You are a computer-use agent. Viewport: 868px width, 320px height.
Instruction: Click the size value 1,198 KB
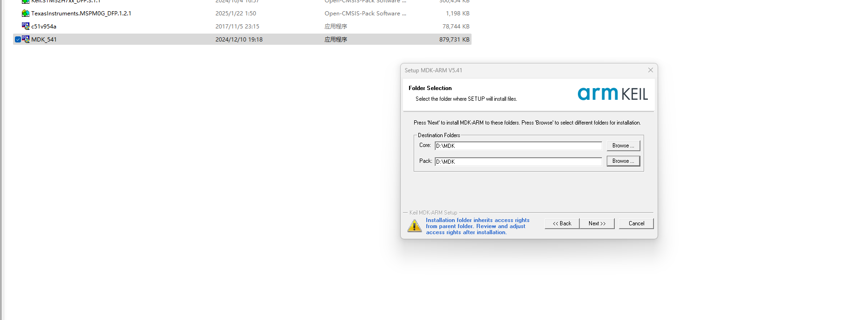coord(458,14)
